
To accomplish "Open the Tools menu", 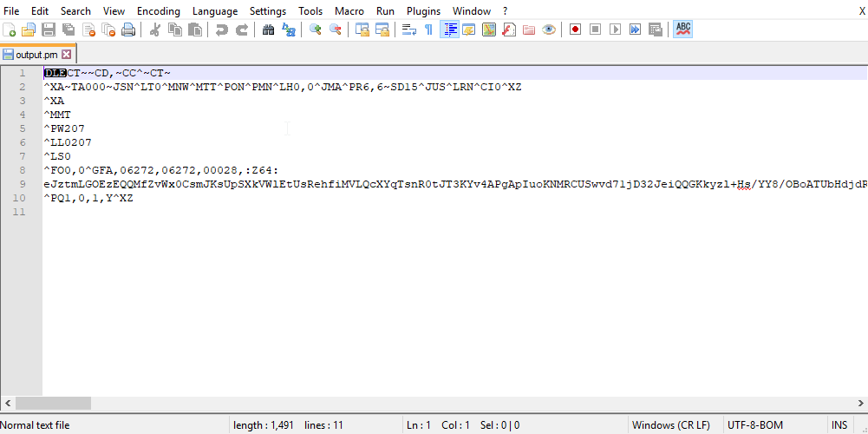I will (x=310, y=11).
